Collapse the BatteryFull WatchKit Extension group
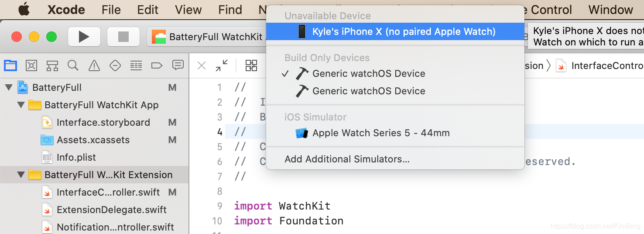The width and height of the screenshot is (644, 234). (21, 175)
